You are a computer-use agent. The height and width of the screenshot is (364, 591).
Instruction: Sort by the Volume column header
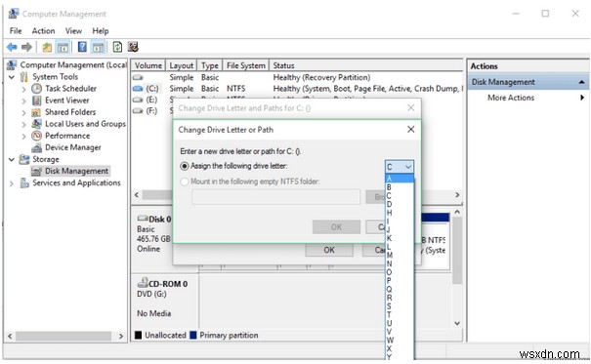pyautogui.click(x=148, y=65)
